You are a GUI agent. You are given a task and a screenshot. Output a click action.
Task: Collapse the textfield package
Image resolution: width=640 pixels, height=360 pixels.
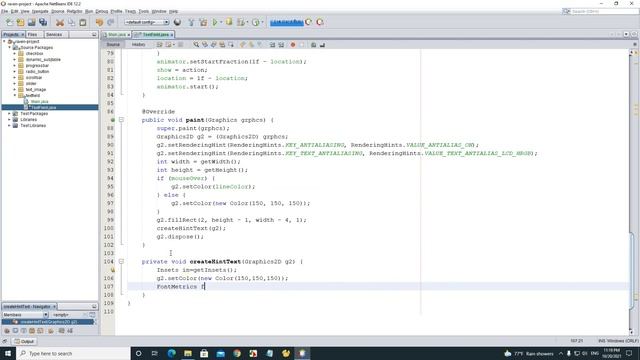click(15, 96)
